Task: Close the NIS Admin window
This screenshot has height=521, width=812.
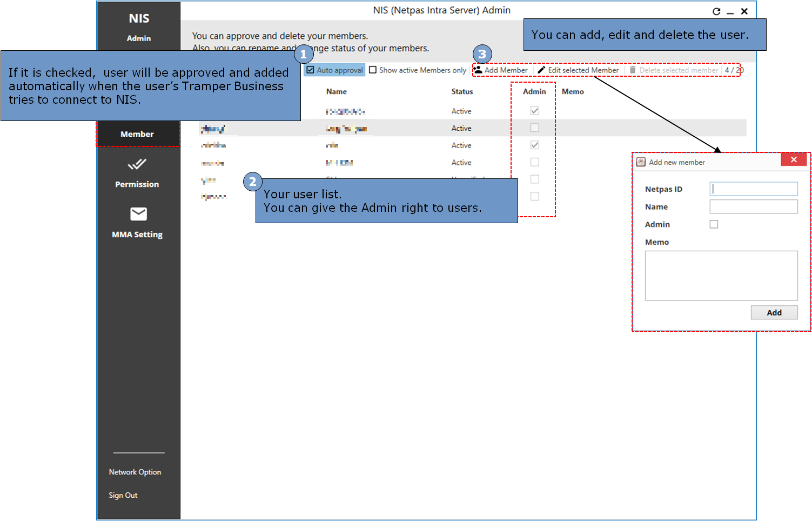Action: 744,11
